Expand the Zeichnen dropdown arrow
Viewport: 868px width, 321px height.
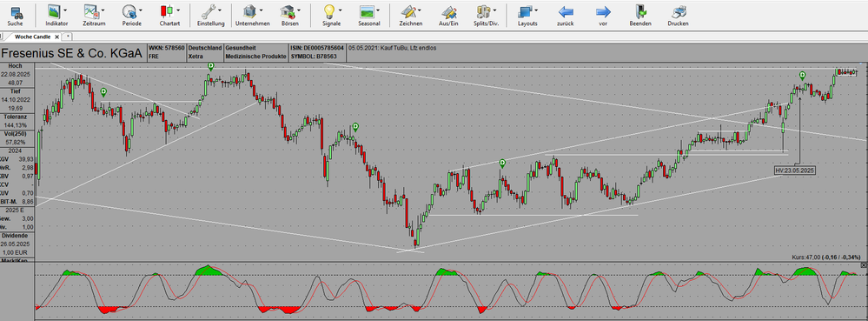coord(420,10)
